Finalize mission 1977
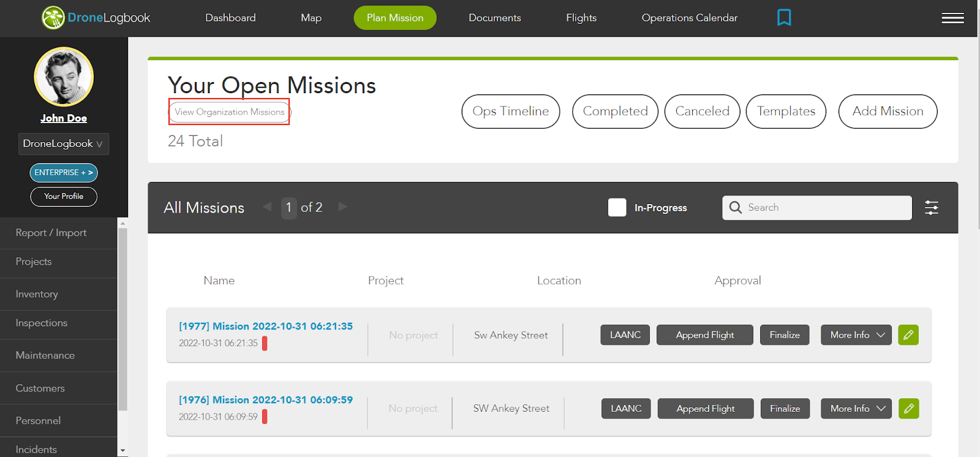Image resolution: width=980 pixels, height=457 pixels. [x=785, y=335]
